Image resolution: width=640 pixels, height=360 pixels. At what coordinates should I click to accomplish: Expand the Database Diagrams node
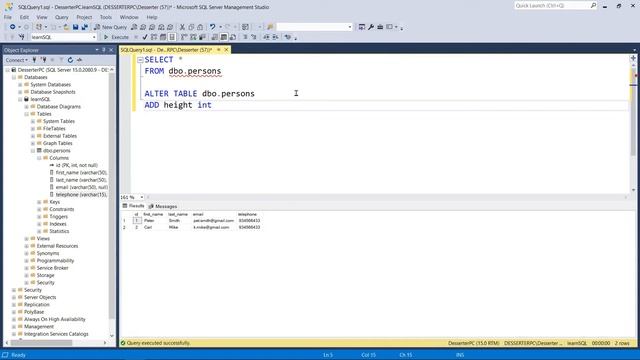[27, 107]
